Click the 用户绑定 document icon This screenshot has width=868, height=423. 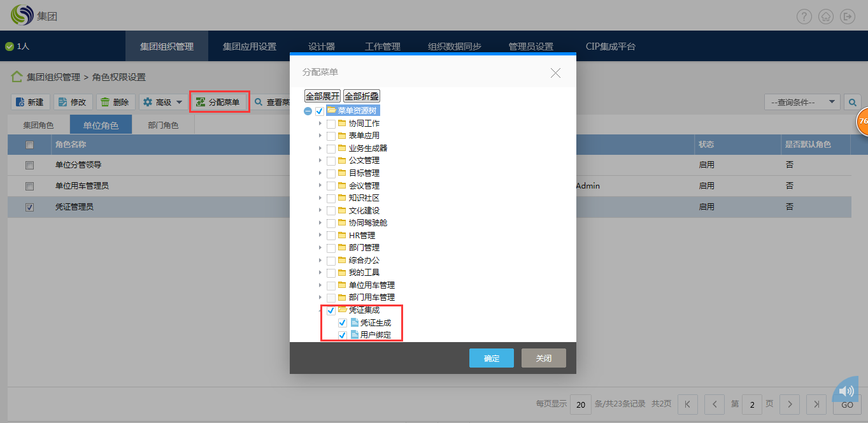pos(355,335)
